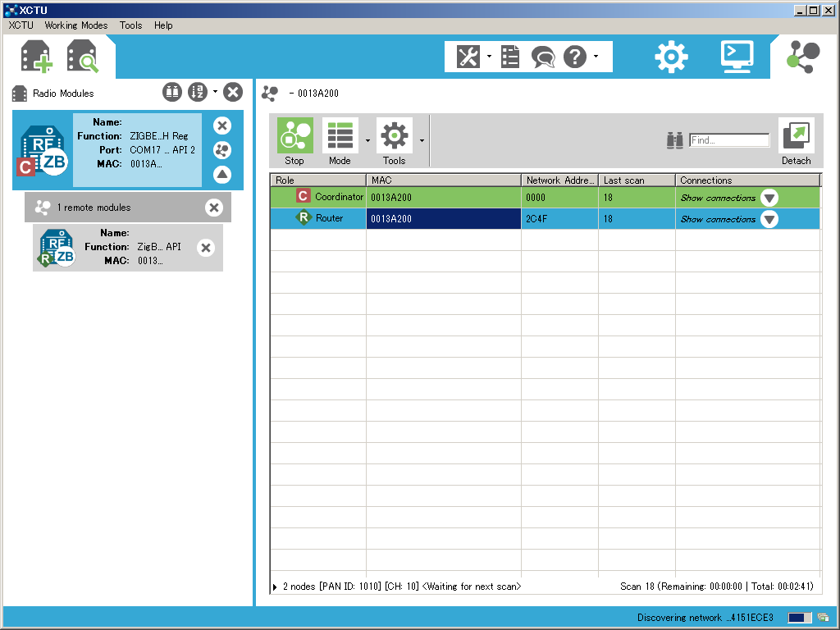Select the COM17 coordinator module card
840x630 pixels.
[x=127, y=150]
